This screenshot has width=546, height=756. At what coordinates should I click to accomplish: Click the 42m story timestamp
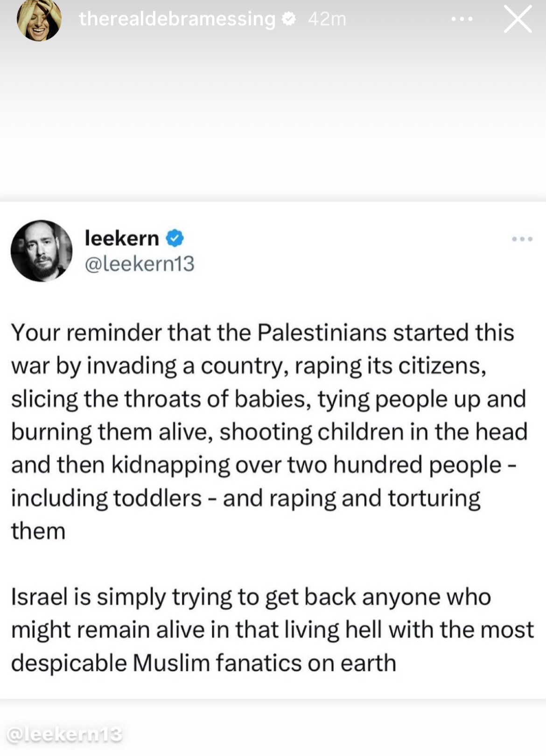pyautogui.click(x=327, y=19)
